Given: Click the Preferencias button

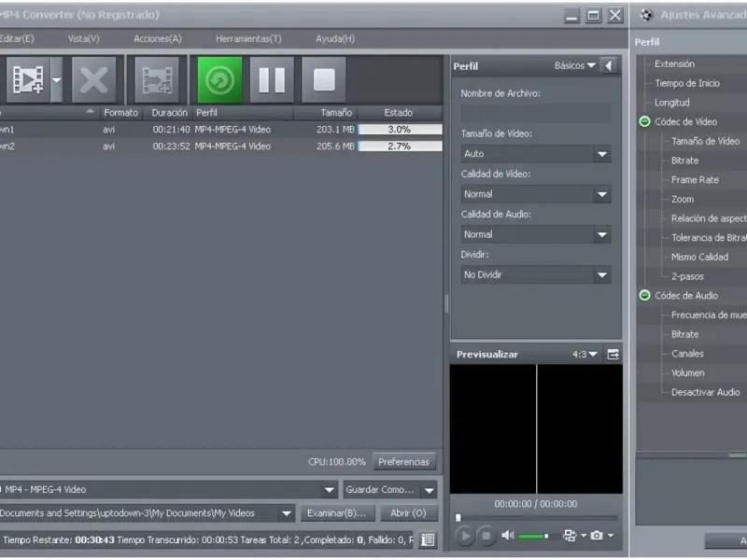Looking at the screenshot, I should [404, 462].
